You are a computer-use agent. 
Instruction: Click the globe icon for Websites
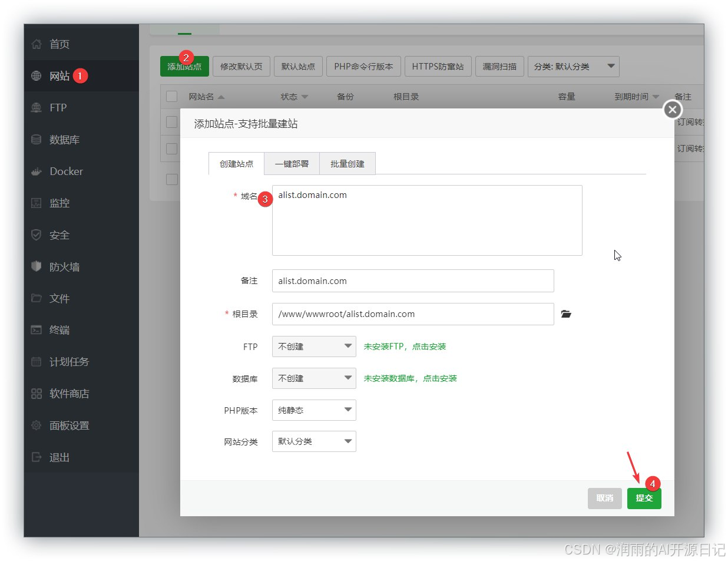click(x=37, y=76)
